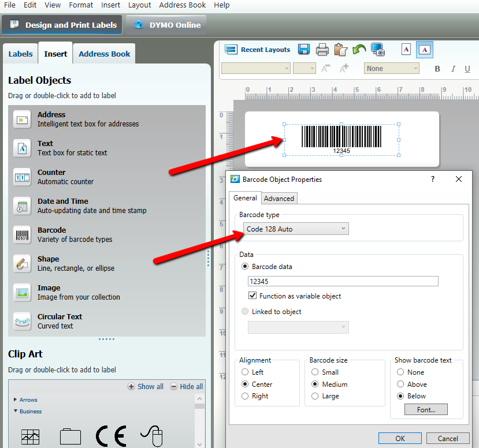Toggle Underline formatting
The width and height of the screenshot is (479, 448).
click(467, 69)
